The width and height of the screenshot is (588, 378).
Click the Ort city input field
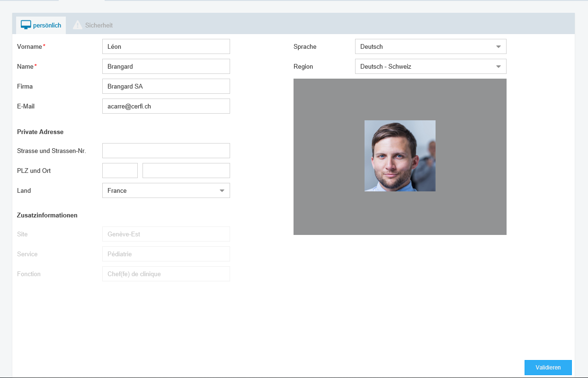(186, 171)
